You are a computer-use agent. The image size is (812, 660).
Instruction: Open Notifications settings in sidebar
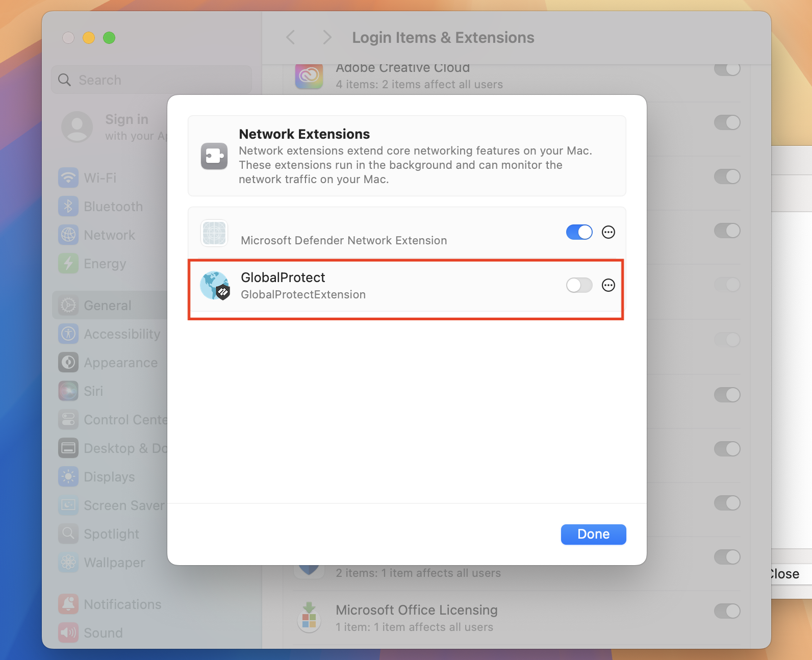click(x=110, y=604)
